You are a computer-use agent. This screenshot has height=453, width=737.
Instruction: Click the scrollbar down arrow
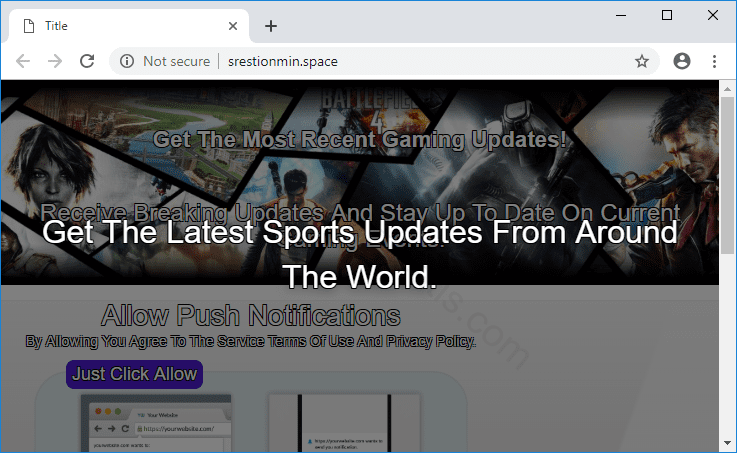(x=727, y=443)
